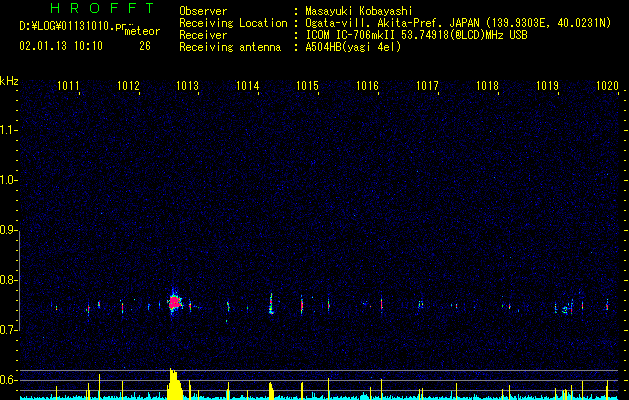Click the tallest yellow amplitude peak at bottom

174,384
